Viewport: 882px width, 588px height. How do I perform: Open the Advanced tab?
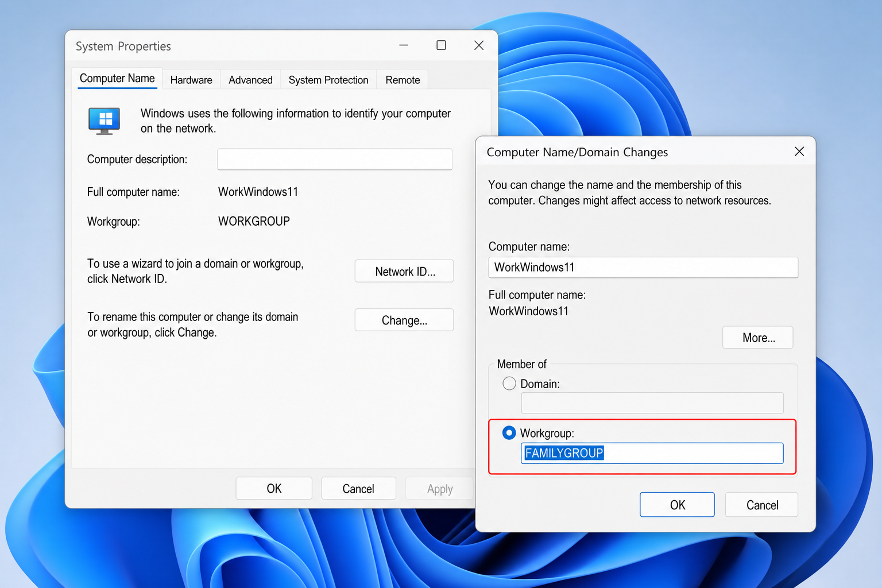point(250,80)
